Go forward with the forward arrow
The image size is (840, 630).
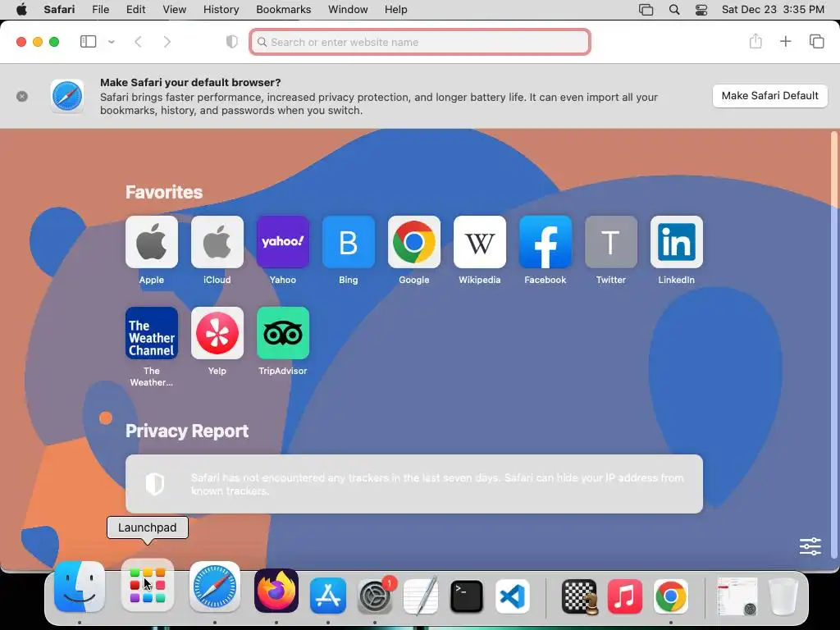coord(167,42)
